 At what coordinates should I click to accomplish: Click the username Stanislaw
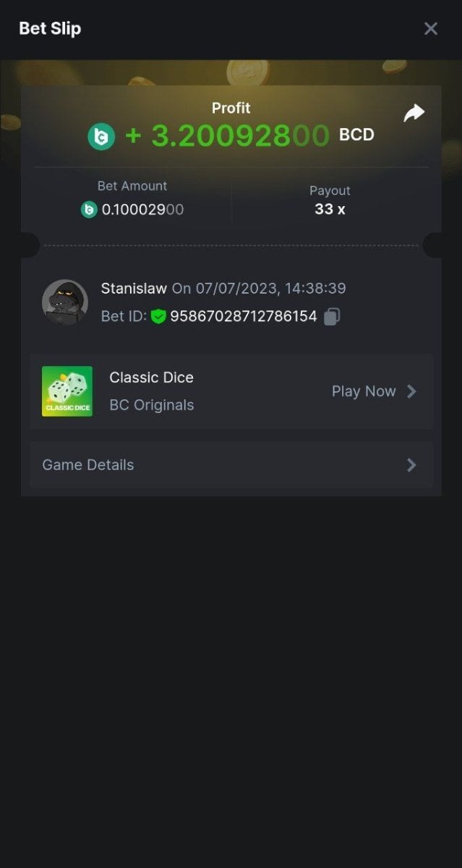[134, 289]
